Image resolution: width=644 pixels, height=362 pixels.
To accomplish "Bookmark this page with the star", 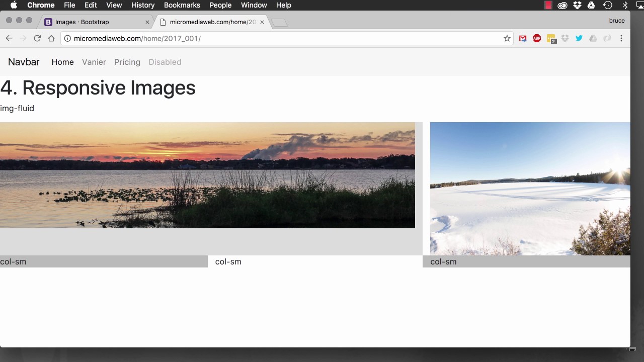I will 507,38.
